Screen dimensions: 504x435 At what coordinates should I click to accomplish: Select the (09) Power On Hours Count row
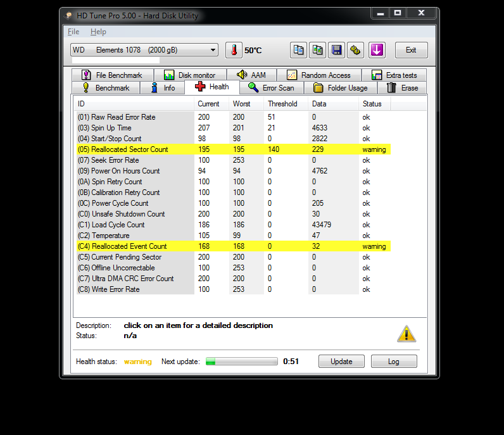234,171
